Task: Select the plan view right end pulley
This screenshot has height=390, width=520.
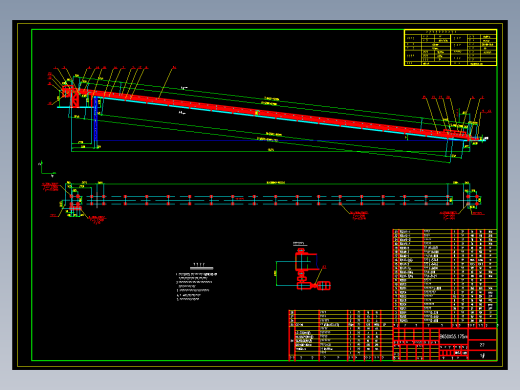Action: [x=473, y=199]
